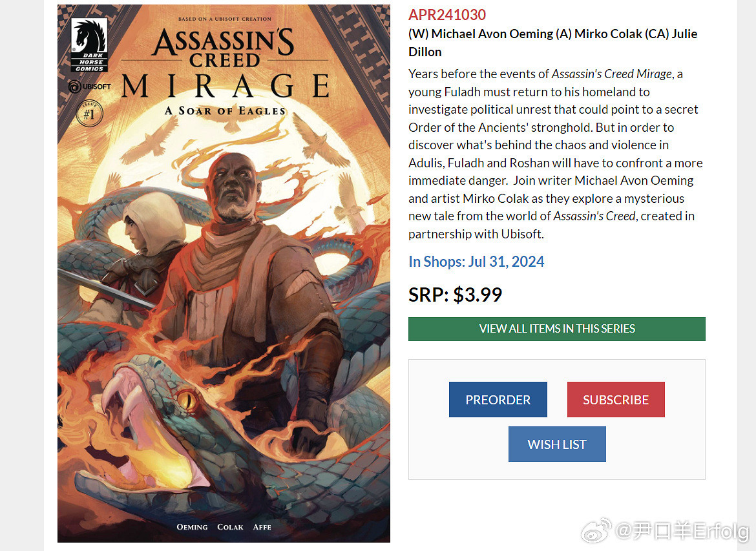
Task: Click the Issue #1 circular badge
Action: click(x=89, y=114)
